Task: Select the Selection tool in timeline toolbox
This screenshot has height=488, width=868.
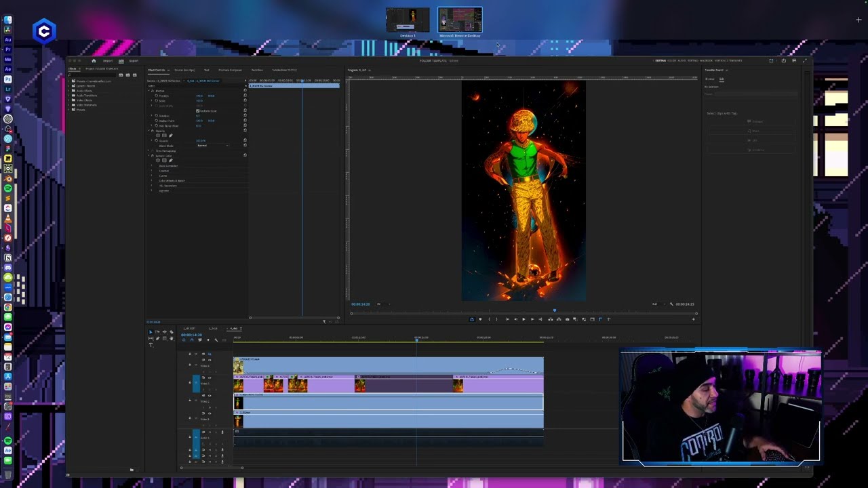Action: 151,331
